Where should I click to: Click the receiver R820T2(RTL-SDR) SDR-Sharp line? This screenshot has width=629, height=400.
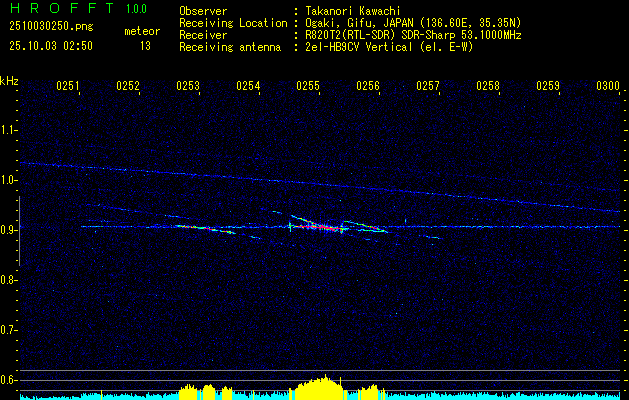point(414,35)
